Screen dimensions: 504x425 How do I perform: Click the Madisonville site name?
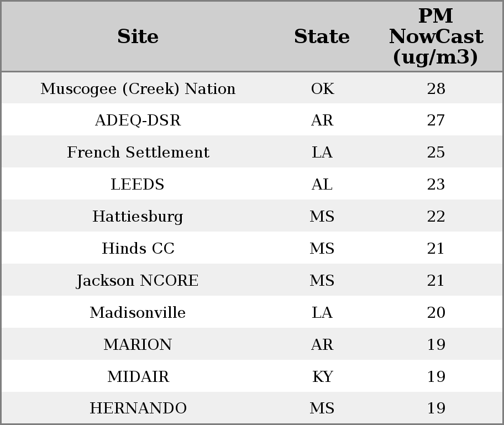tap(138, 312)
